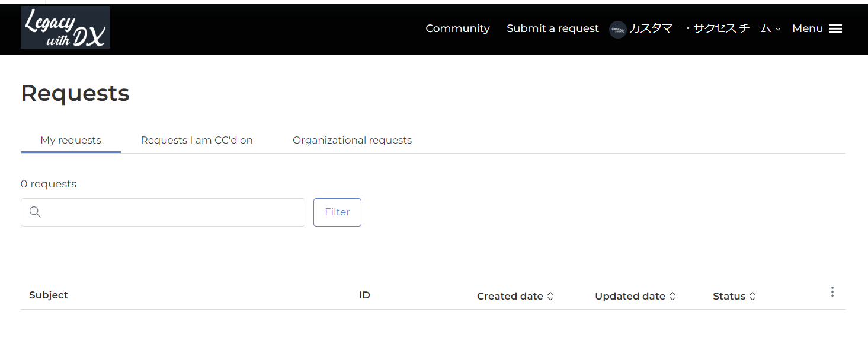Click the magnifier icon in search box
The height and width of the screenshot is (337, 868).
(x=35, y=212)
